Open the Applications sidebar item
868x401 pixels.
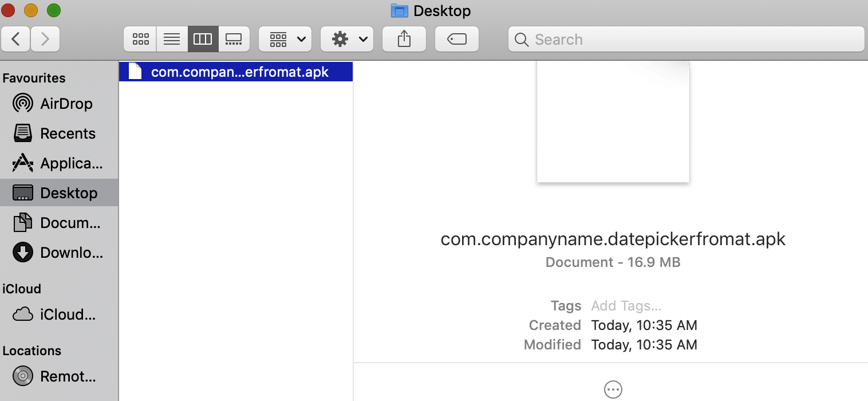(x=69, y=163)
